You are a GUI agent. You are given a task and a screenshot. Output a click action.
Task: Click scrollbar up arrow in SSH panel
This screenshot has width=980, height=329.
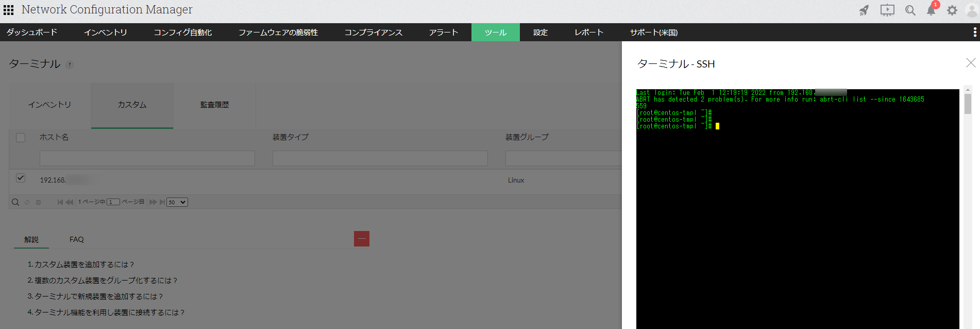968,90
